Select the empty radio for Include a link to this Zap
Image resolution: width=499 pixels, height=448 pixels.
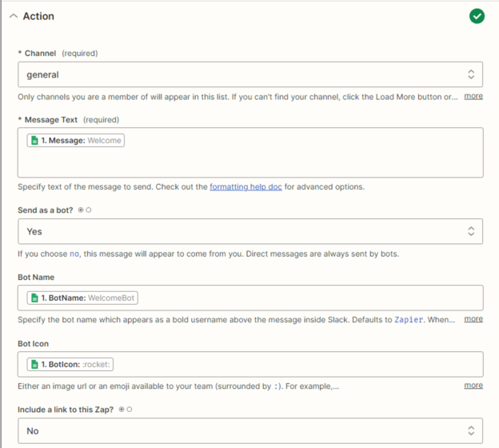[129, 409]
